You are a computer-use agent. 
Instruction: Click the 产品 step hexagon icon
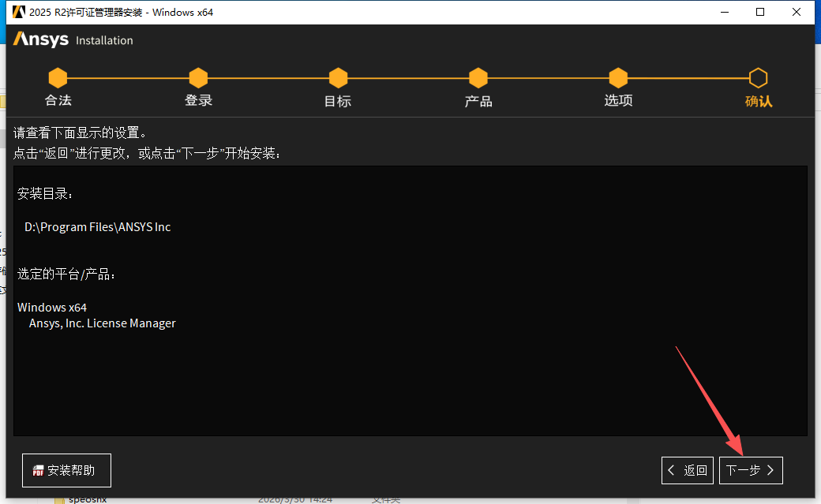(x=478, y=78)
